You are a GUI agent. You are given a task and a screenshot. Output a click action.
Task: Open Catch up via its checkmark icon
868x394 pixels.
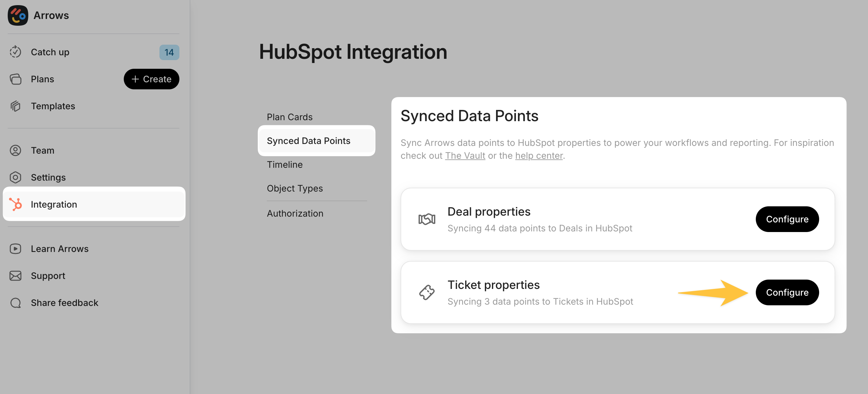pos(15,52)
